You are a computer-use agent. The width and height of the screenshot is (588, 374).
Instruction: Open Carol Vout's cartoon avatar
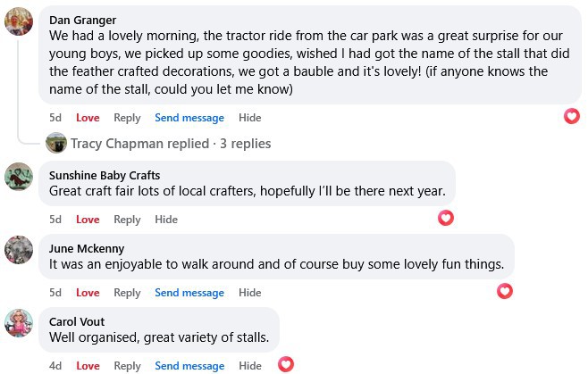20,322
